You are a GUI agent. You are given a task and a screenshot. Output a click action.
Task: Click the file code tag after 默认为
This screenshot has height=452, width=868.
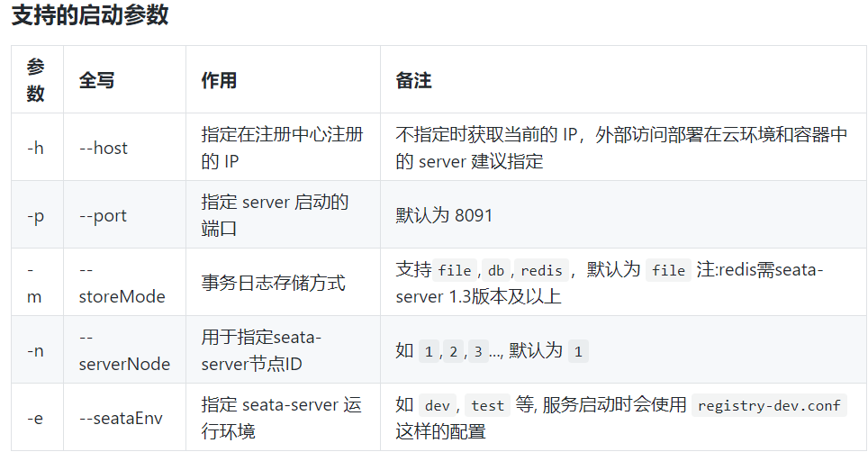(668, 270)
